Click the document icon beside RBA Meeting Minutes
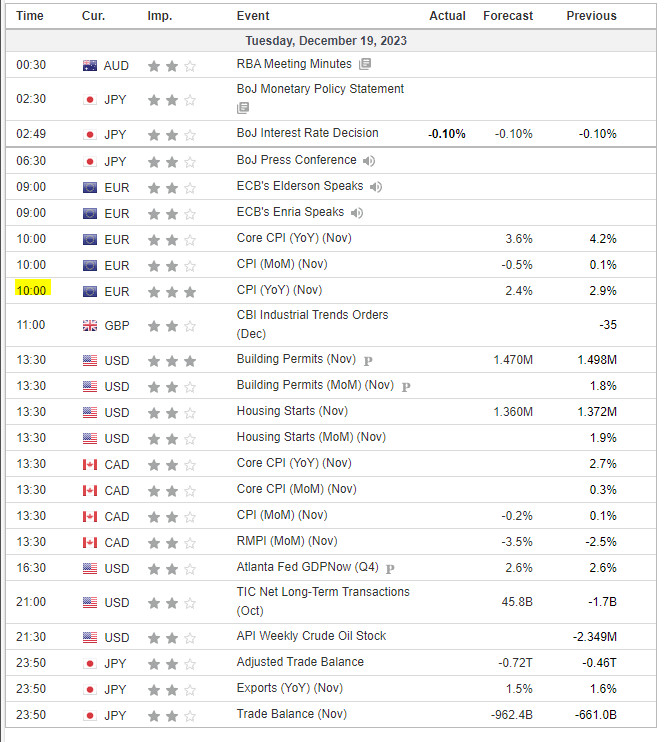Viewport: 669px width, 742px height. 365,64
